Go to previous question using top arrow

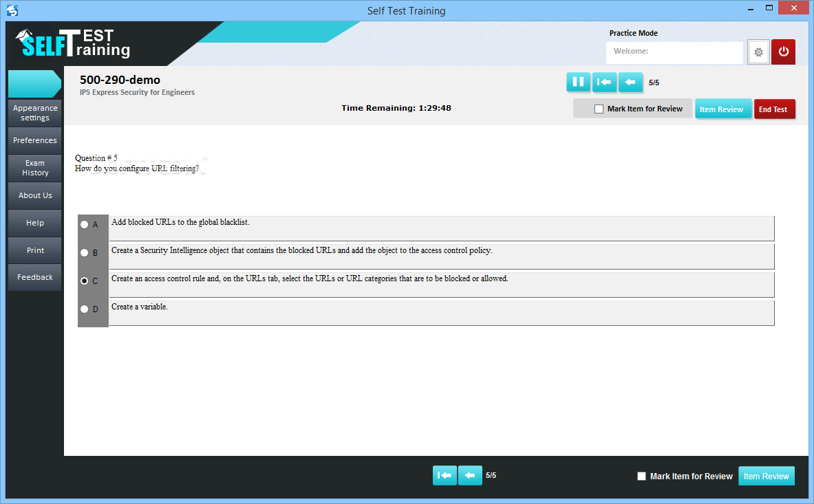click(x=630, y=82)
